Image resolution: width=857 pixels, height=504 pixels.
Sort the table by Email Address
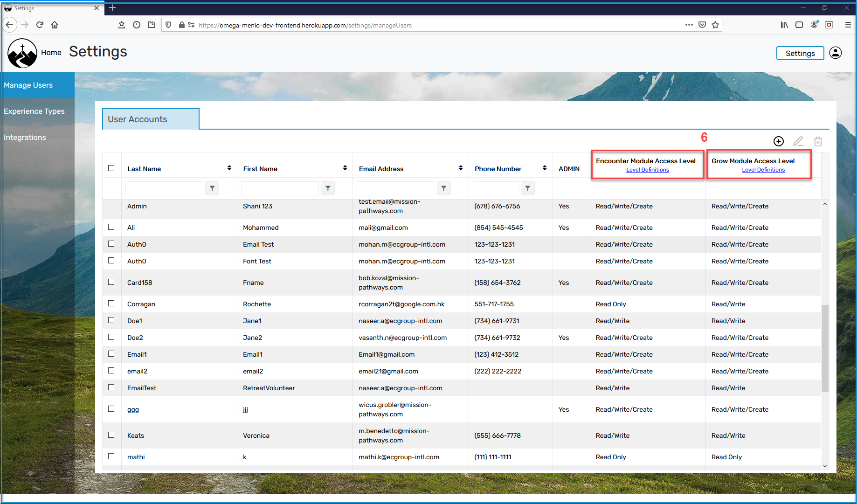(461, 168)
